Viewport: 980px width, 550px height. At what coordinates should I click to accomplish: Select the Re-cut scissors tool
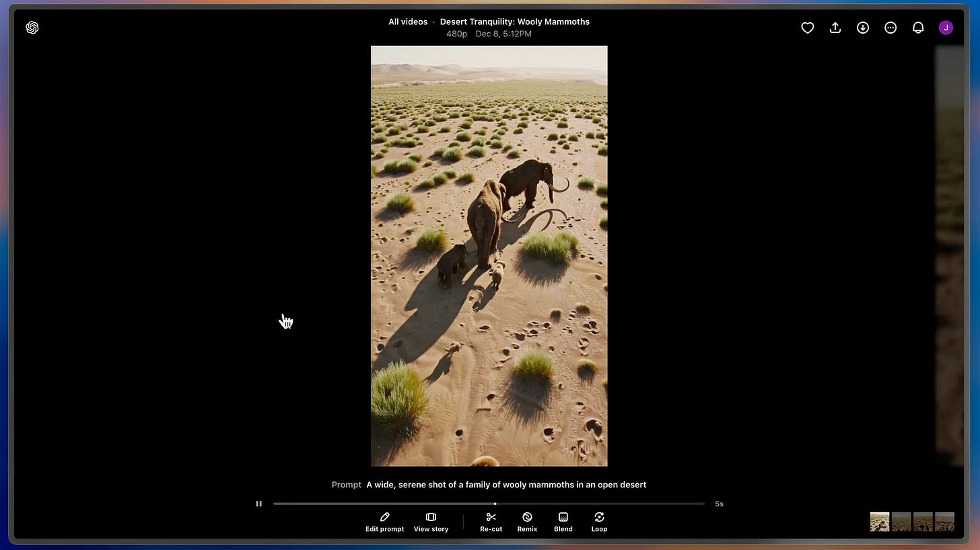[x=491, y=522]
